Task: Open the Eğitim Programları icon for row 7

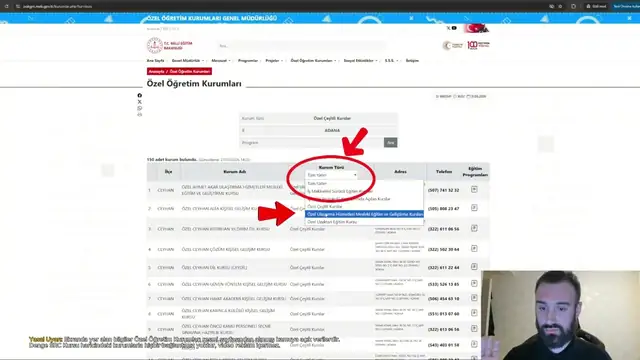Action: 474,298
